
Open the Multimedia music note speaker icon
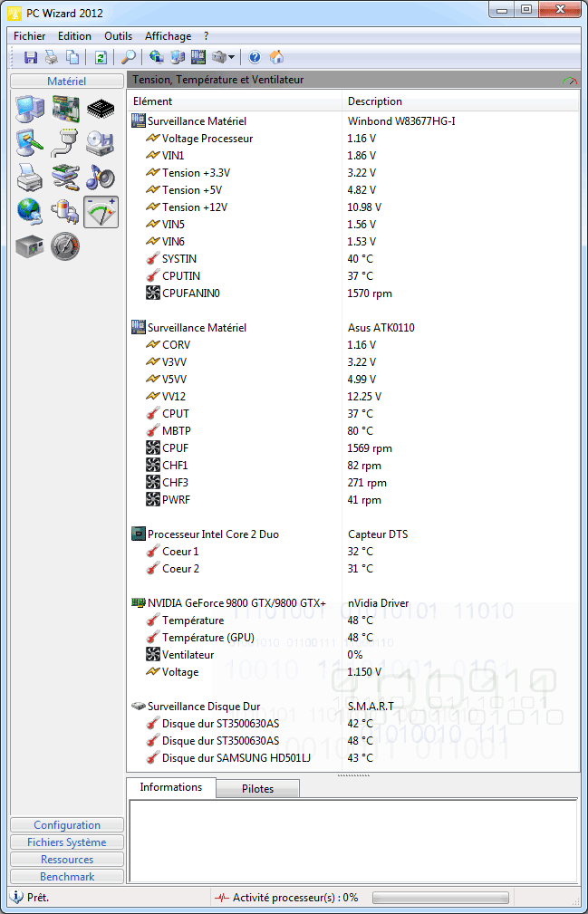101,178
